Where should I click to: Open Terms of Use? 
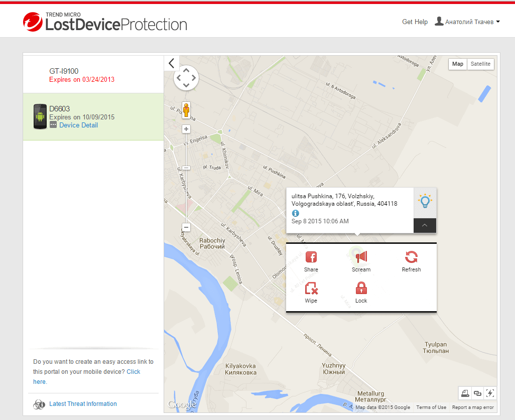[431, 407]
